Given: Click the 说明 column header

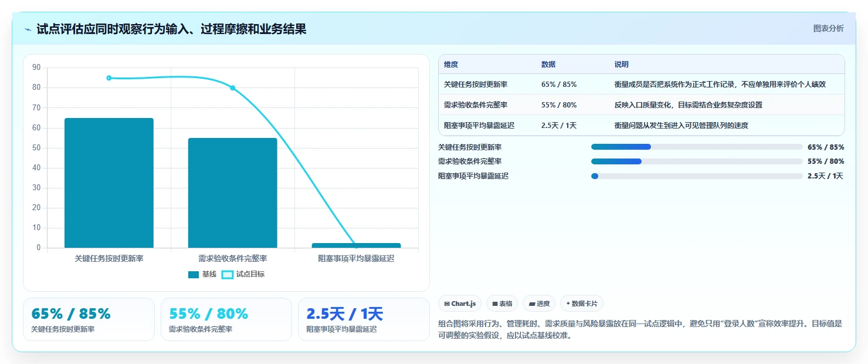Looking at the screenshot, I should (622, 64).
